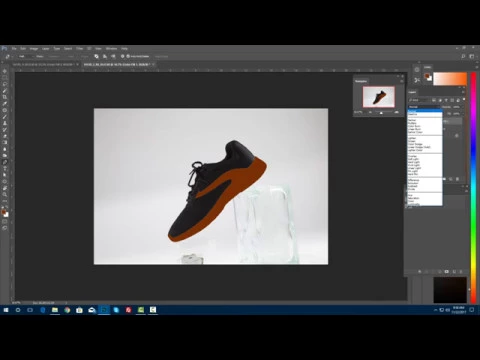This screenshot has width=480, height=360.
Task: Click the Shape button in options bar
Action: pyautogui.click(x=84, y=56)
